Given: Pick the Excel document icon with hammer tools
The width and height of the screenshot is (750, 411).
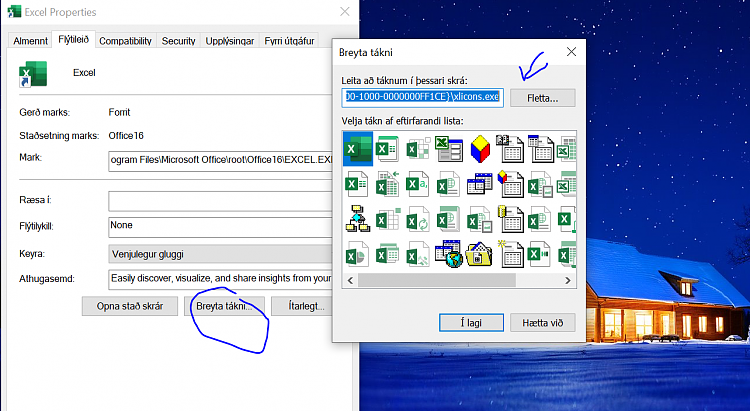Looking at the screenshot, I should [418, 255].
